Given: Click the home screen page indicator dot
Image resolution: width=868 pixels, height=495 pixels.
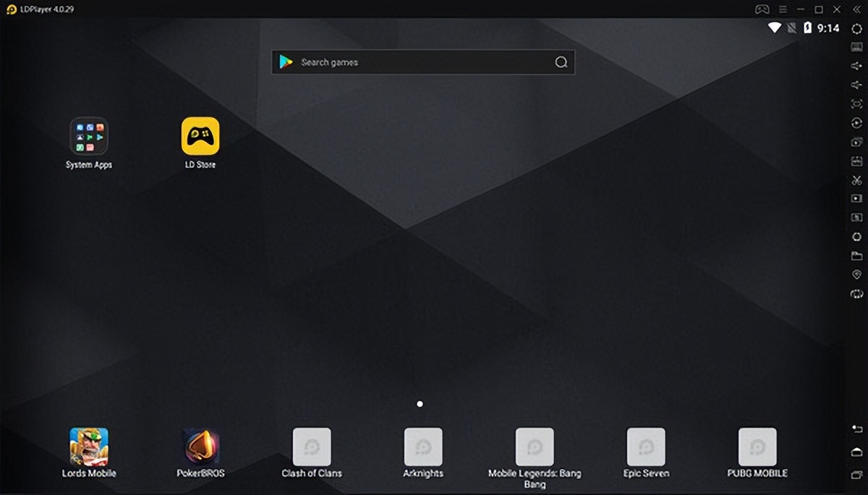Looking at the screenshot, I should pyautogui.click(x=420, y=404).
